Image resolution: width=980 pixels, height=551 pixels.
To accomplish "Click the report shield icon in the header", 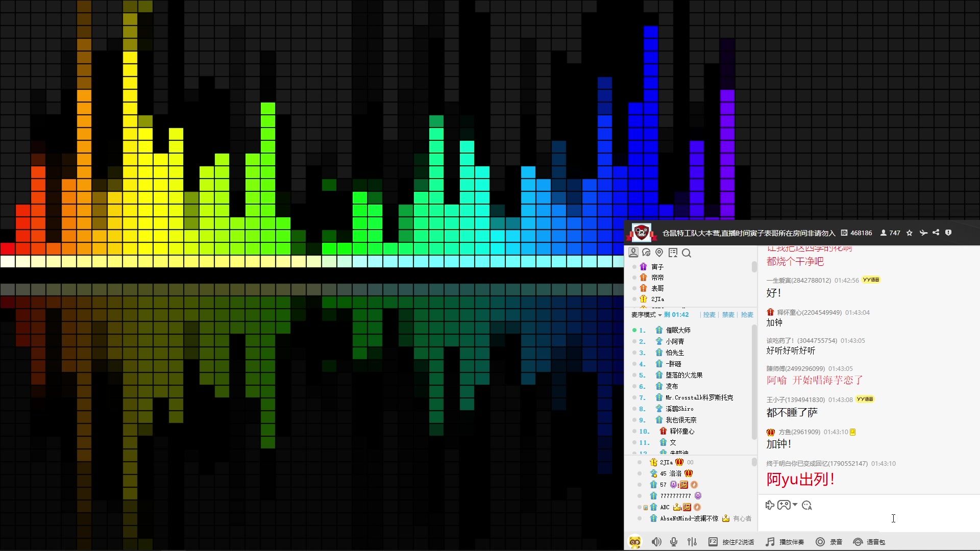I will point(948,233).
